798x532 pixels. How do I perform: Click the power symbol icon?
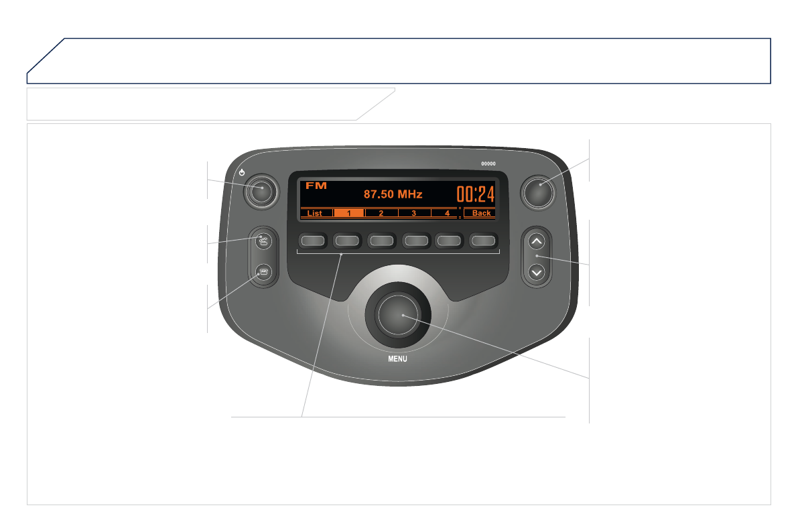242,173
